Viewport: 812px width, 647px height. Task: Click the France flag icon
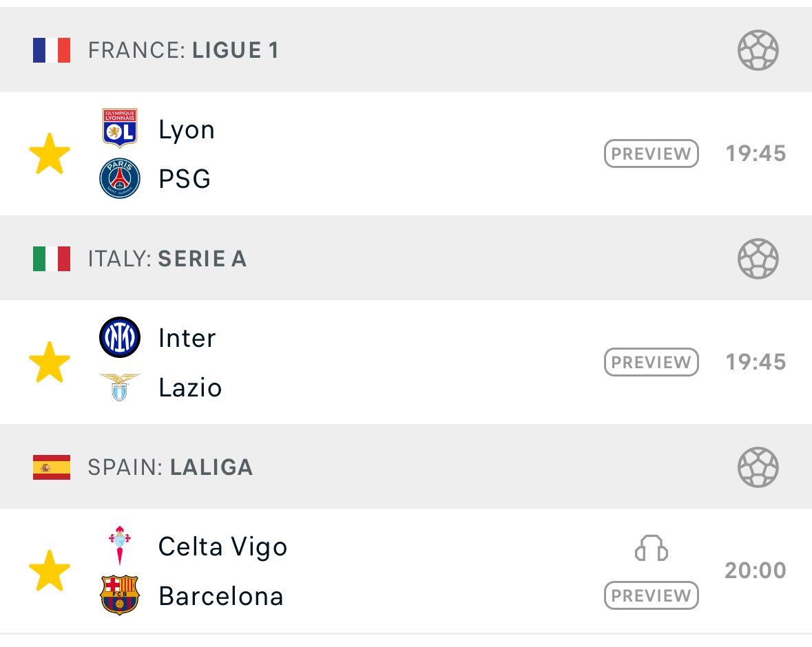tap(51, 50)
